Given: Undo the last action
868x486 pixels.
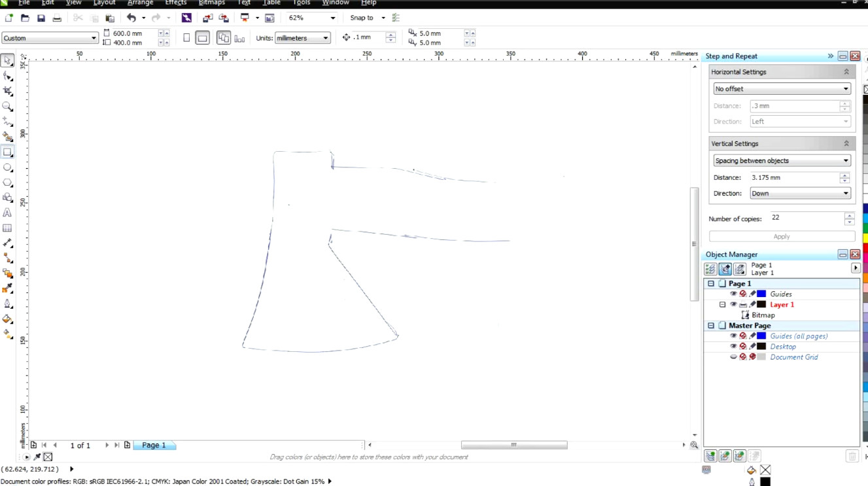Looking at the screenshot, I should [131, 18].
